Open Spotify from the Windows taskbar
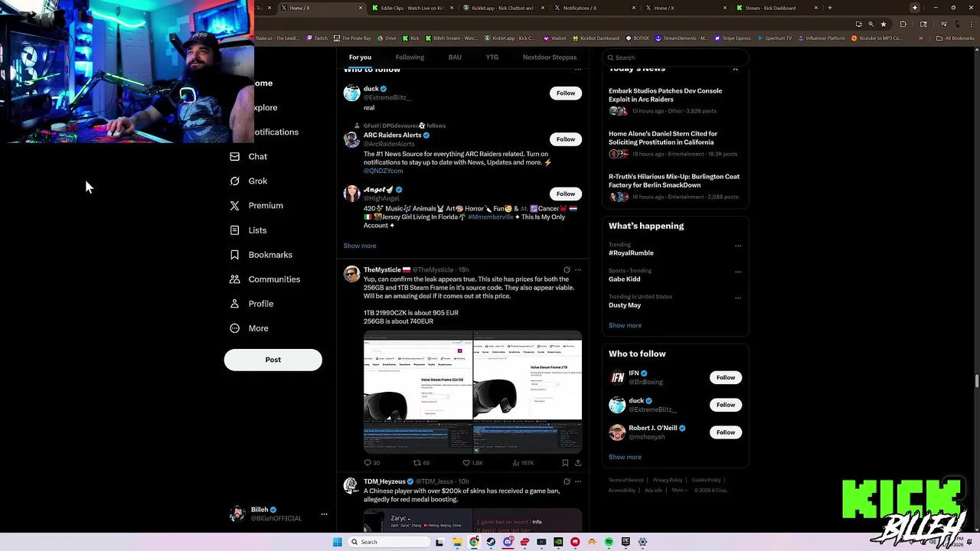 [x=609, y=542]
